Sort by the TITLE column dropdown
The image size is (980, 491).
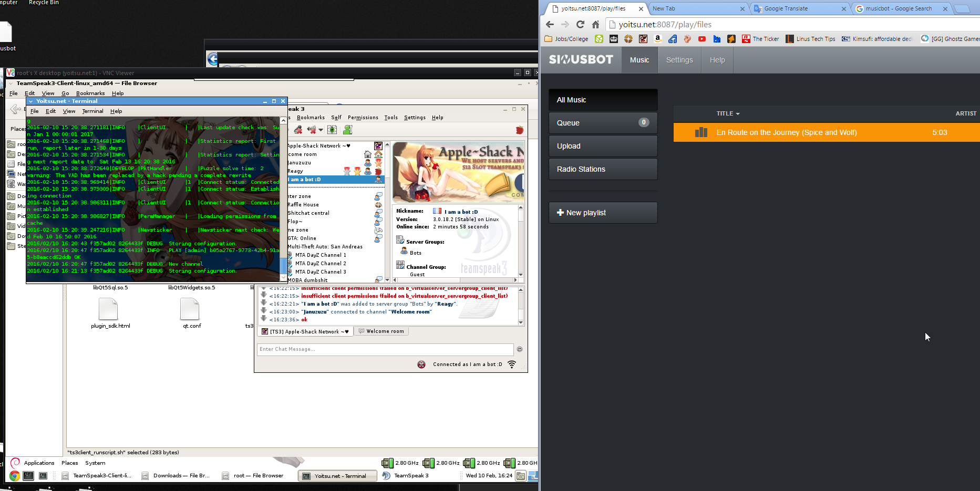pos(728,113)
